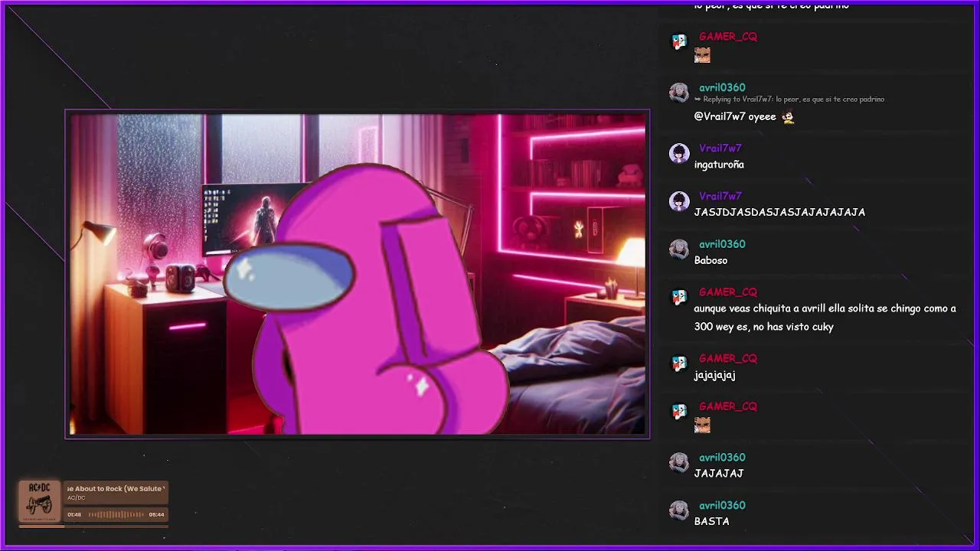Click the AC/DC album cover thumbnail

click(39, 501)
